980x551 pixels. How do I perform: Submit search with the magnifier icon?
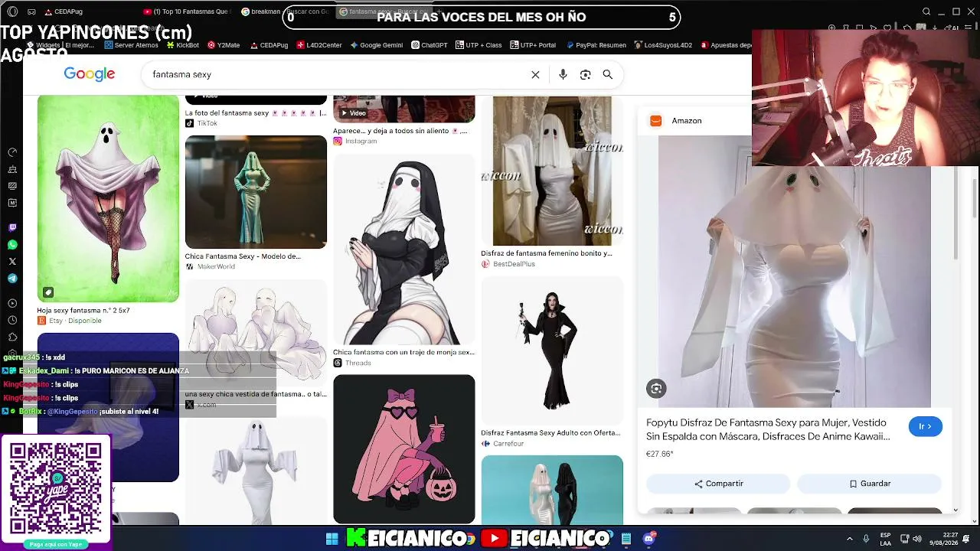coord(607,74)
